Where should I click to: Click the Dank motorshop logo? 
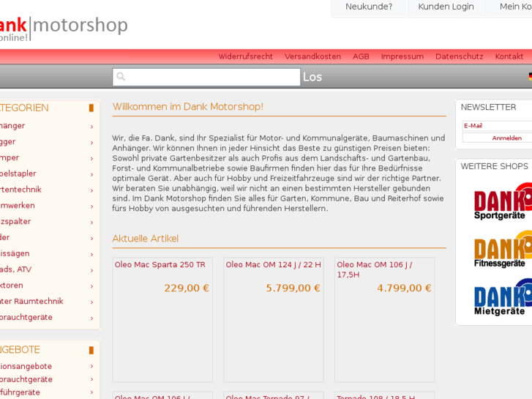point(64,29)
